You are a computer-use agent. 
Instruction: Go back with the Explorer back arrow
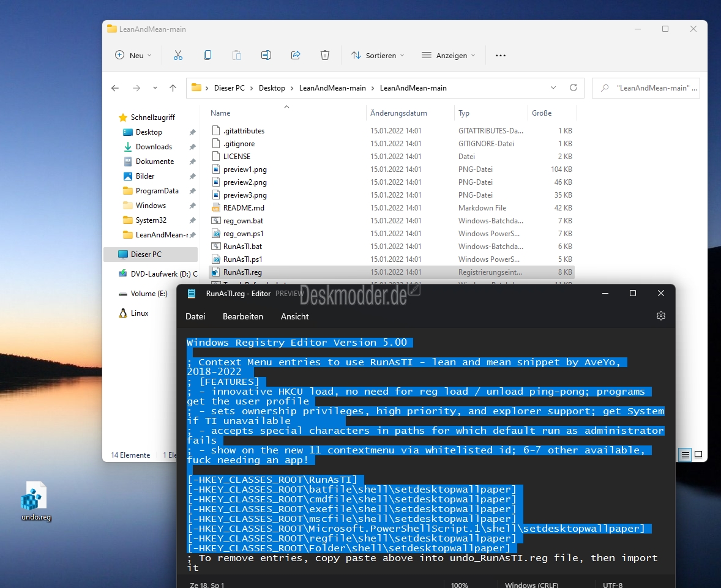(115, 88)
